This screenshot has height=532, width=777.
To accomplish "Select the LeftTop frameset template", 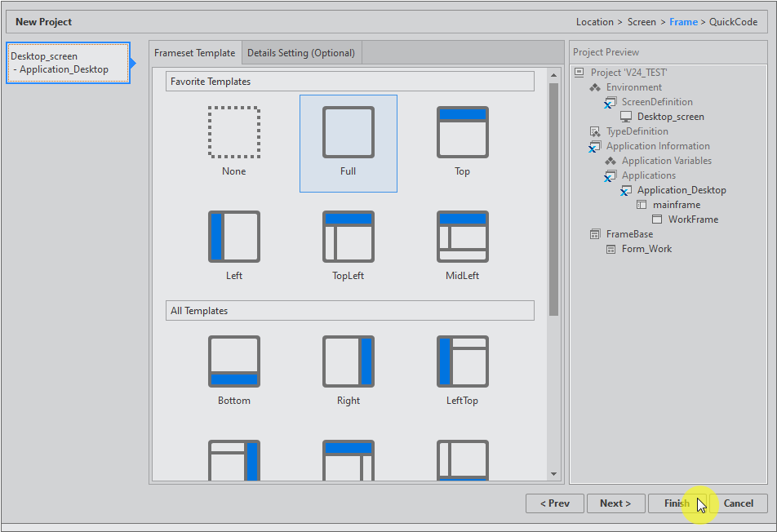I will (462, 361).
